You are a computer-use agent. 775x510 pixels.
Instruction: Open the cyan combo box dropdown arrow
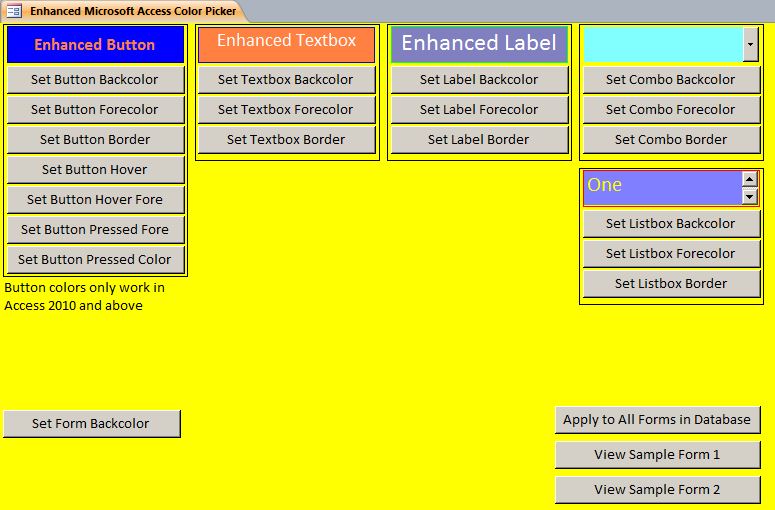(750, 44)
